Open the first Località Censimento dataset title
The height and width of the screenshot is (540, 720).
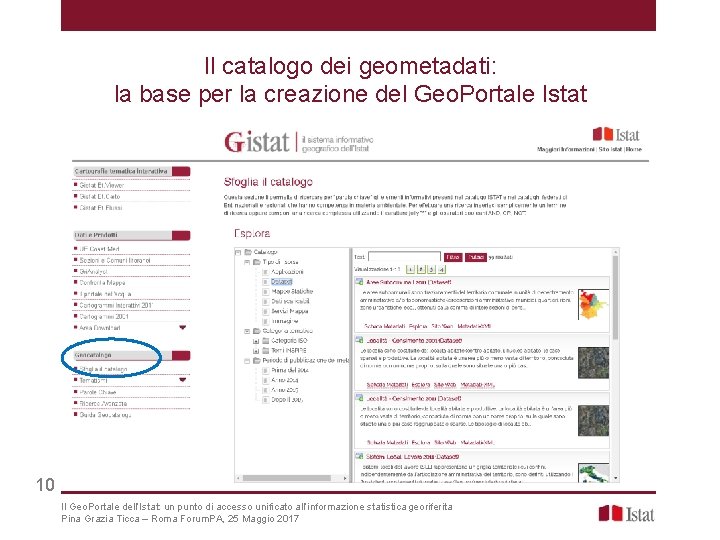(414, 341)
